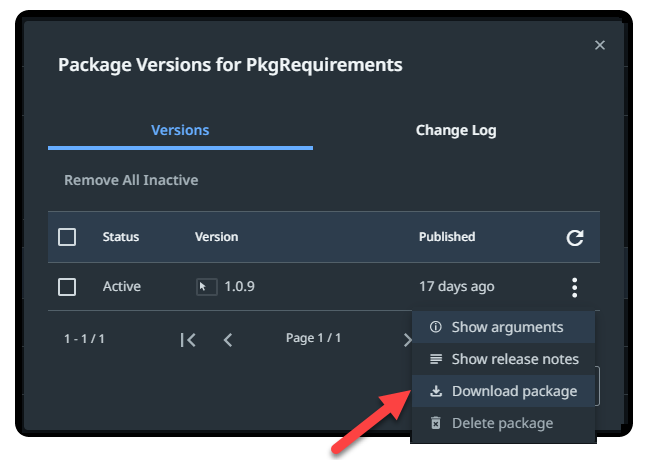
Task: Check the box for the Active 1.0.9 row
Action: point(67,287)
